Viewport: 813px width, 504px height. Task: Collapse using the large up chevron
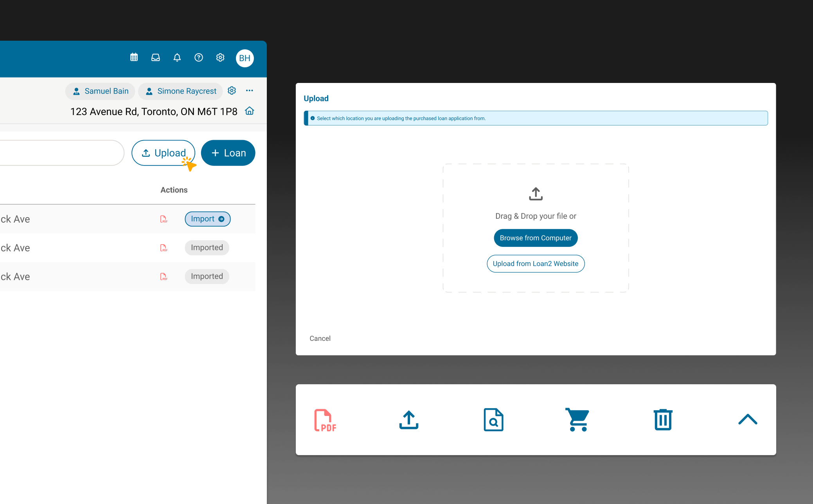click(x=748, y=419)
